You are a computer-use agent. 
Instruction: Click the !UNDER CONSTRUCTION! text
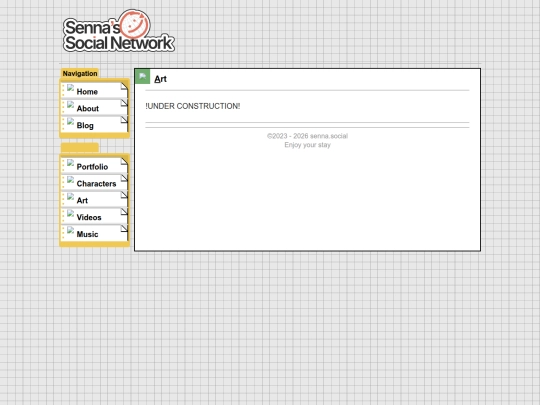click(x=193, y=106)
